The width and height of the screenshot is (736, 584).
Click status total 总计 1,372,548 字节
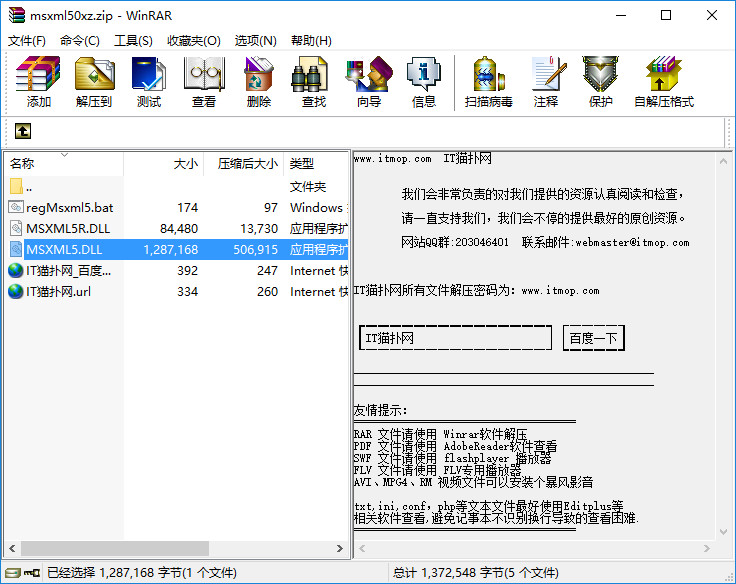pos(476,573)
